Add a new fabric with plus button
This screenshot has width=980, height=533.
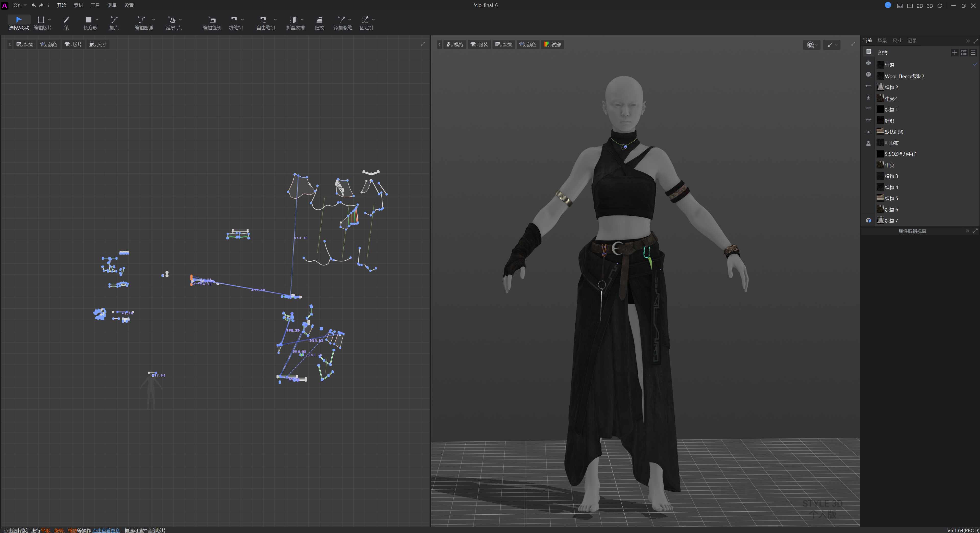tap(954, 53)
